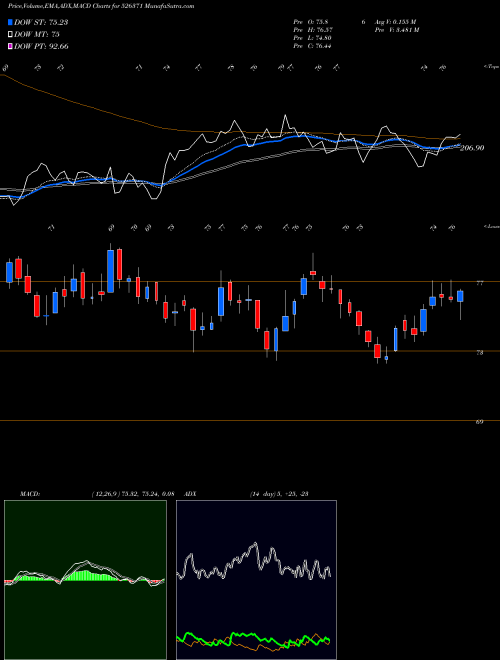The image size is (500, 660).
Task: Click the chart title mentioning MunafaSutra.com
Action: click(x=101, y=6)
